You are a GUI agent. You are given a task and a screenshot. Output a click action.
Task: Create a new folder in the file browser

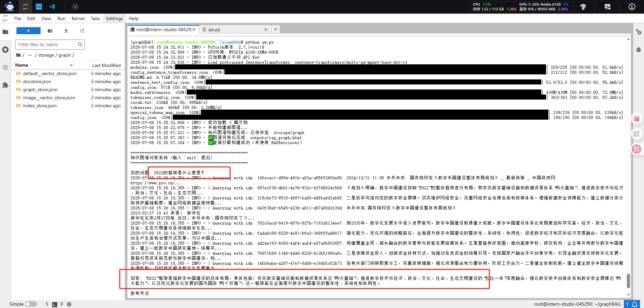click(x=50, y=31)
